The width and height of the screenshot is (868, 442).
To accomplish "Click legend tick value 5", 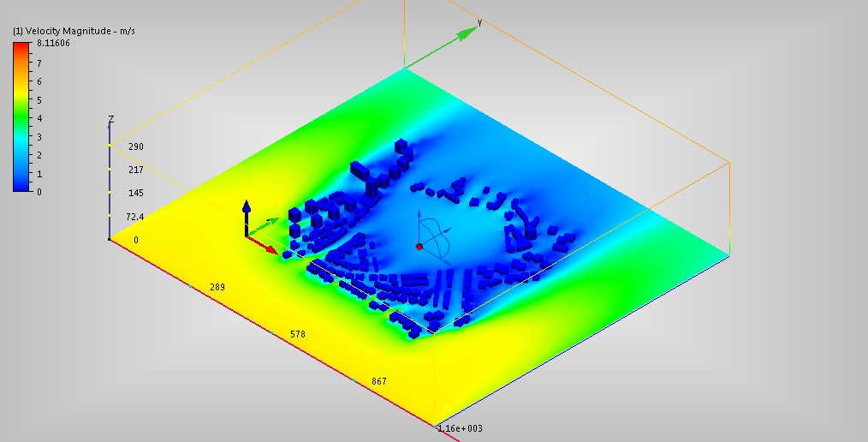I will coord(39,100).
